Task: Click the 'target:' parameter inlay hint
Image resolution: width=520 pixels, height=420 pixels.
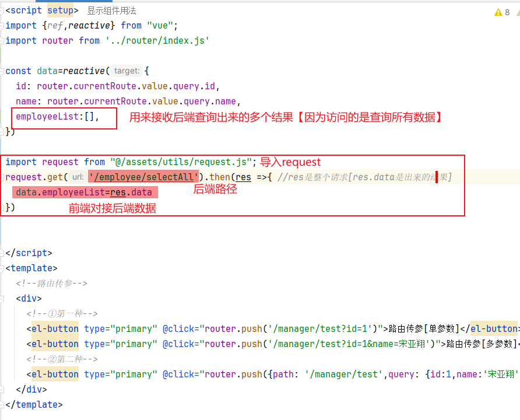Action: [x=127, y=71]
